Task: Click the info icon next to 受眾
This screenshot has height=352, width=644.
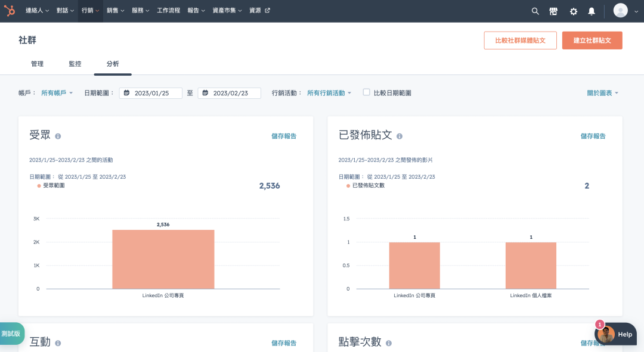Action: coord(57,136)
